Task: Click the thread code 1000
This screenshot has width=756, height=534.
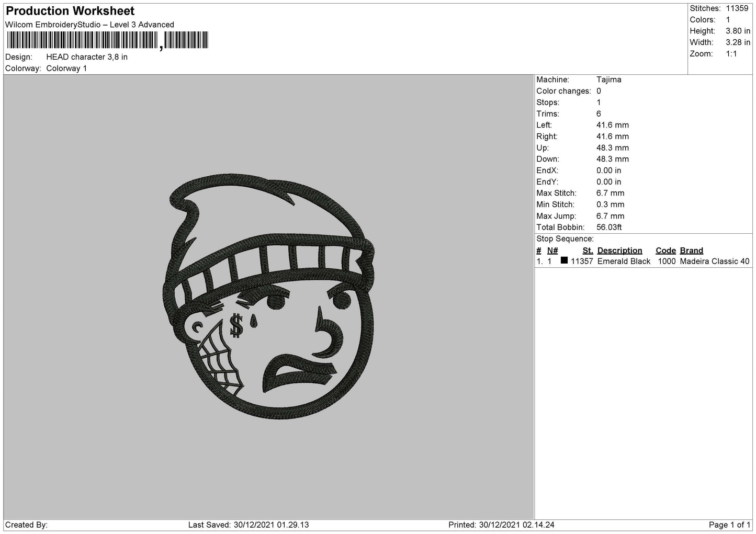Action: 667,262
